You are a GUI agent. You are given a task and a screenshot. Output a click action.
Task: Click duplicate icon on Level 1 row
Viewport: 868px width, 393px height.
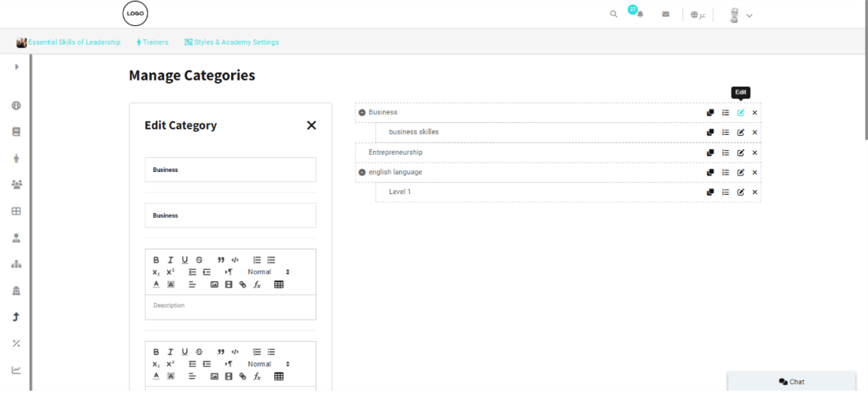[x=710, y=193]
